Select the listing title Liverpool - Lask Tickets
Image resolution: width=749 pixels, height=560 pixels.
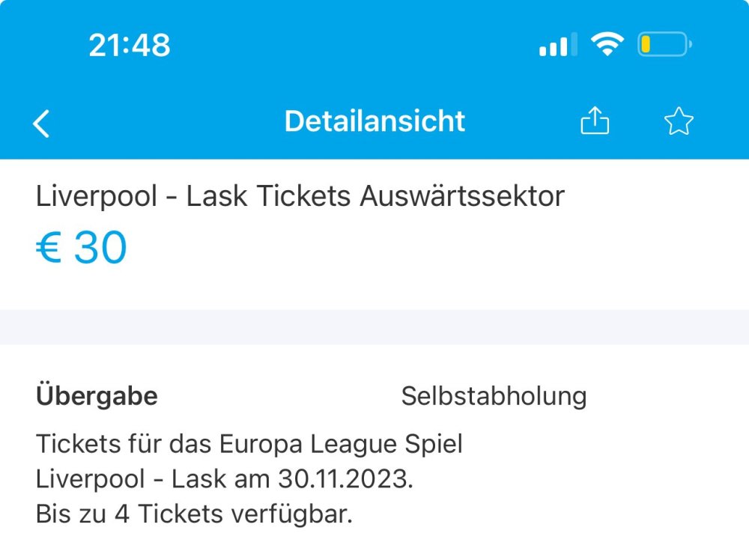click(193, 196)
